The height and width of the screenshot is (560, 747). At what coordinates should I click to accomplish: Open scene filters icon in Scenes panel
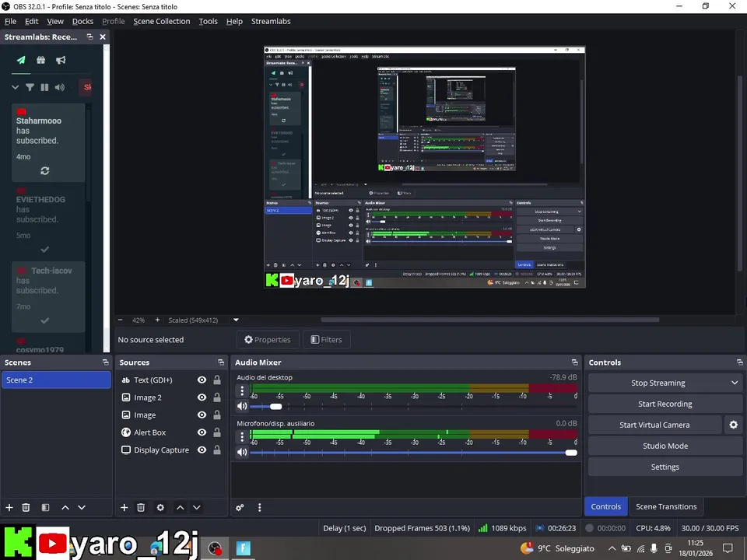(45, 507)
